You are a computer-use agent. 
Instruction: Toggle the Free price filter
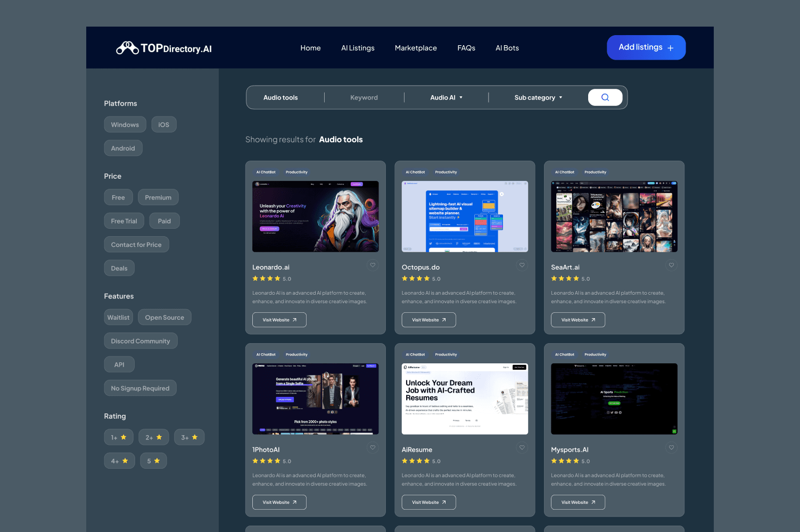point(118,197)
